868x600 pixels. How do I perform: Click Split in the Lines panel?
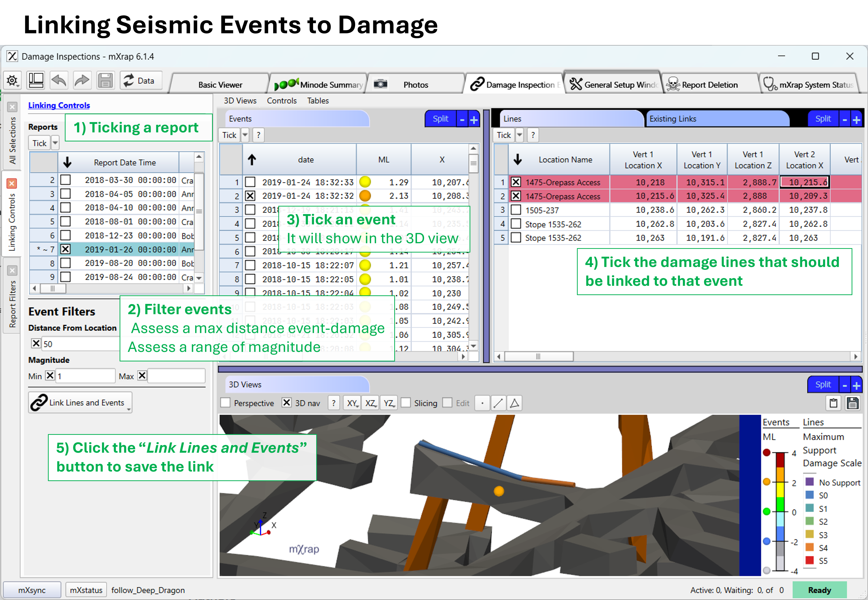[x=823, y=119]
